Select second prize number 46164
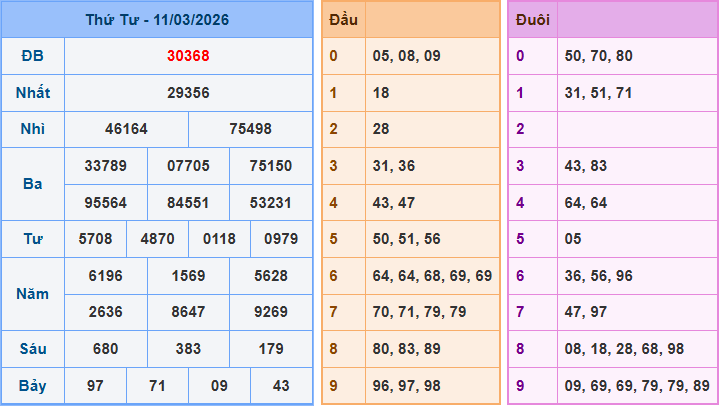 [126, 130]
